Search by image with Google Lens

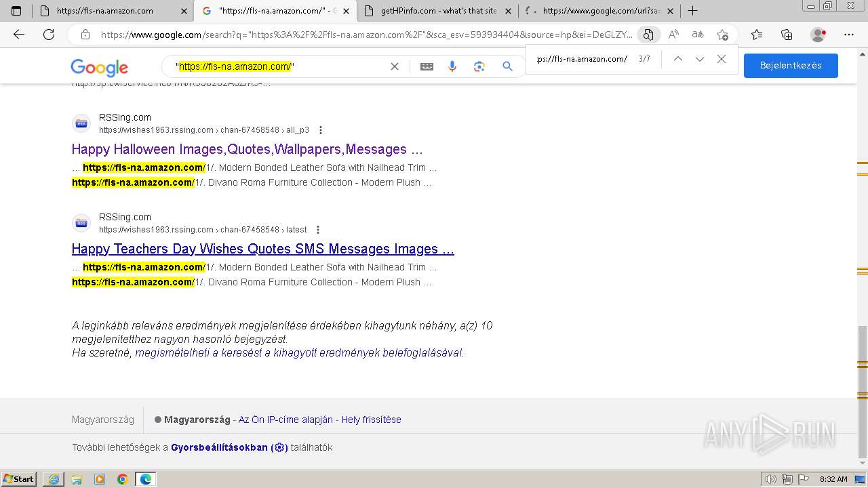[x=479, y=66]
